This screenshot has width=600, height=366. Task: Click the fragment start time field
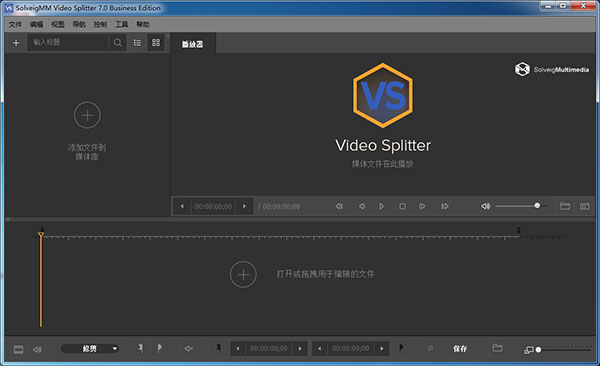click(269, 349)
